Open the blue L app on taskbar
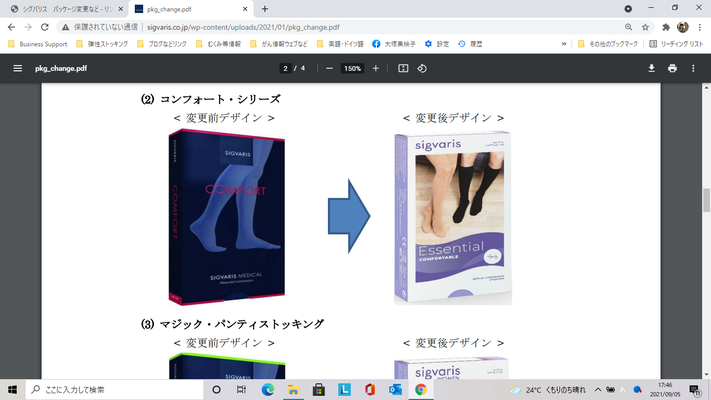The height and width of the screenshot is (400, 711). [x=344, y=390]
